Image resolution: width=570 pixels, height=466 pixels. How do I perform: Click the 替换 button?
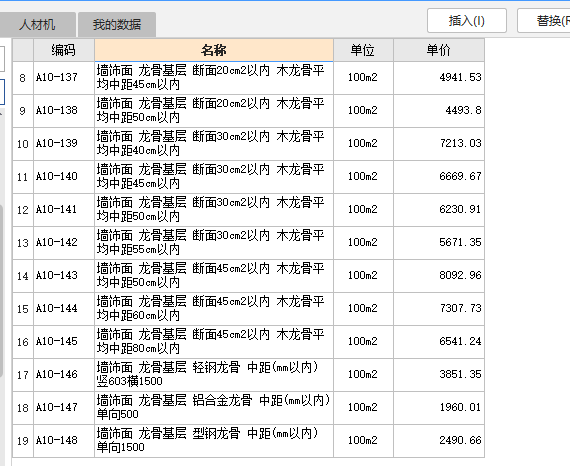point(544,21)
